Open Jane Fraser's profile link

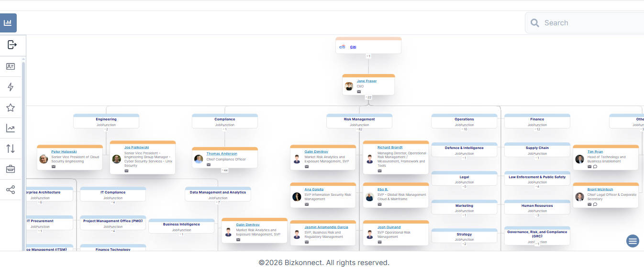pos(366,81)
